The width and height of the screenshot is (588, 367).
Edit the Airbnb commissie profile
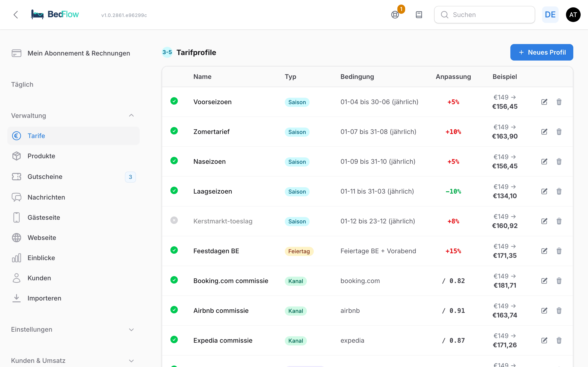(x=544, y=311)
